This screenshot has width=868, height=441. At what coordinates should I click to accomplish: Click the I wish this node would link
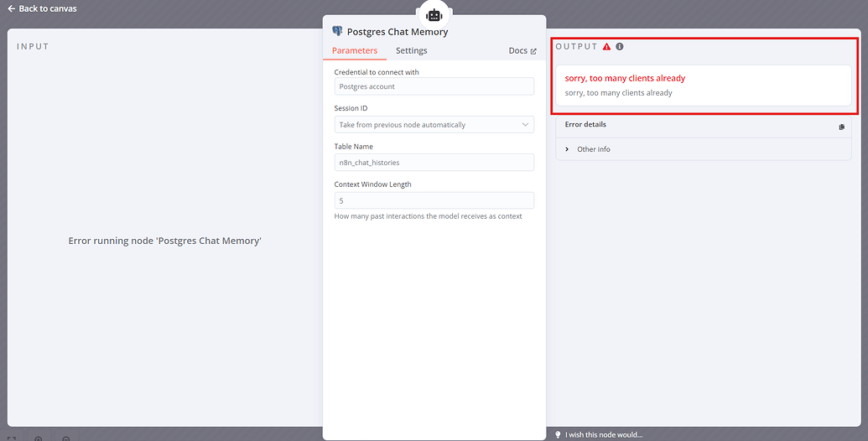[x=604, y=435]
